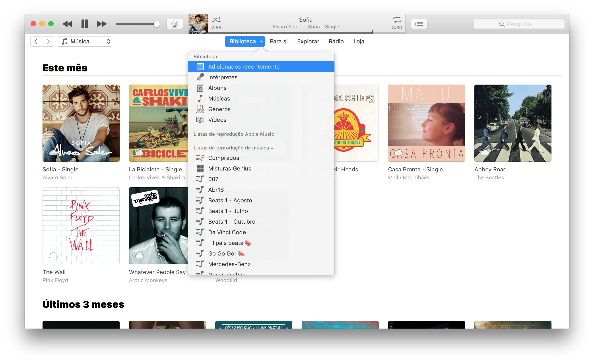Choose Intérpretes from the library menu
Viewport: 594px width, 364px height.
click(x=223, y=77)
